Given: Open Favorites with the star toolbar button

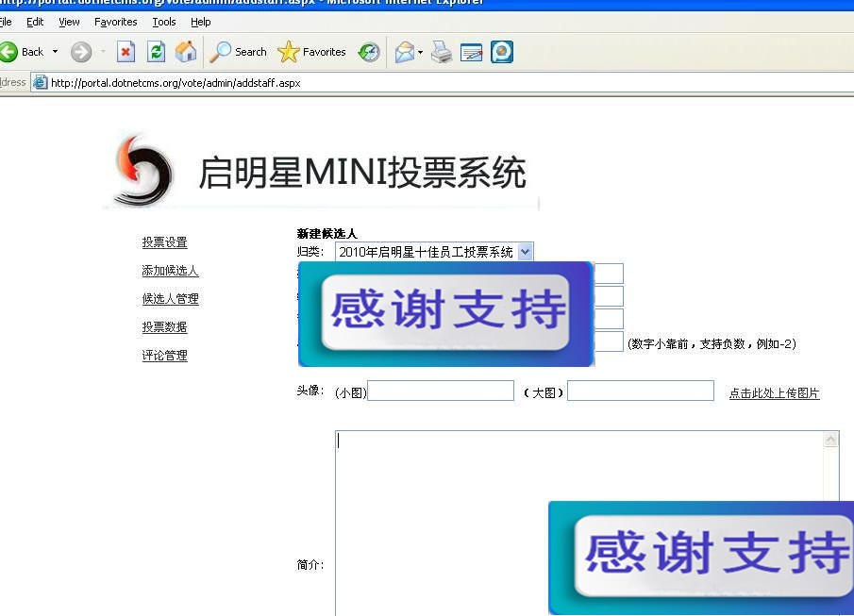Looking at the screenshot, I should [311, 52].
